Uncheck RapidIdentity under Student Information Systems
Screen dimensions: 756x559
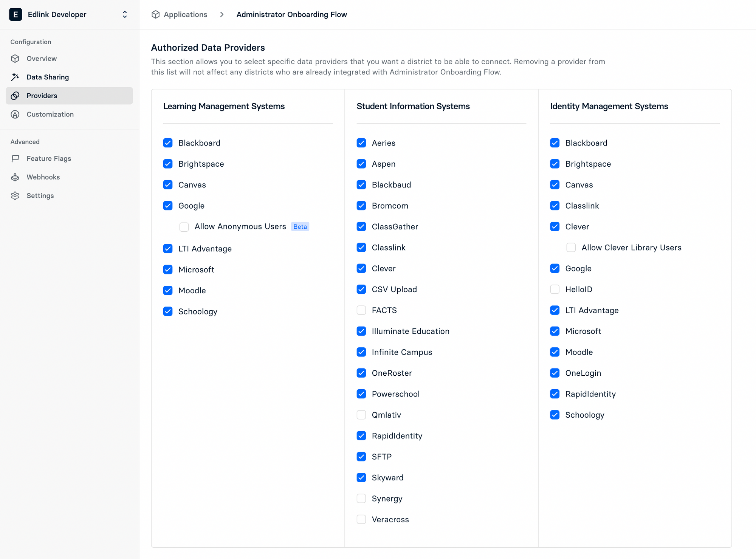click(x=361, y=436)
